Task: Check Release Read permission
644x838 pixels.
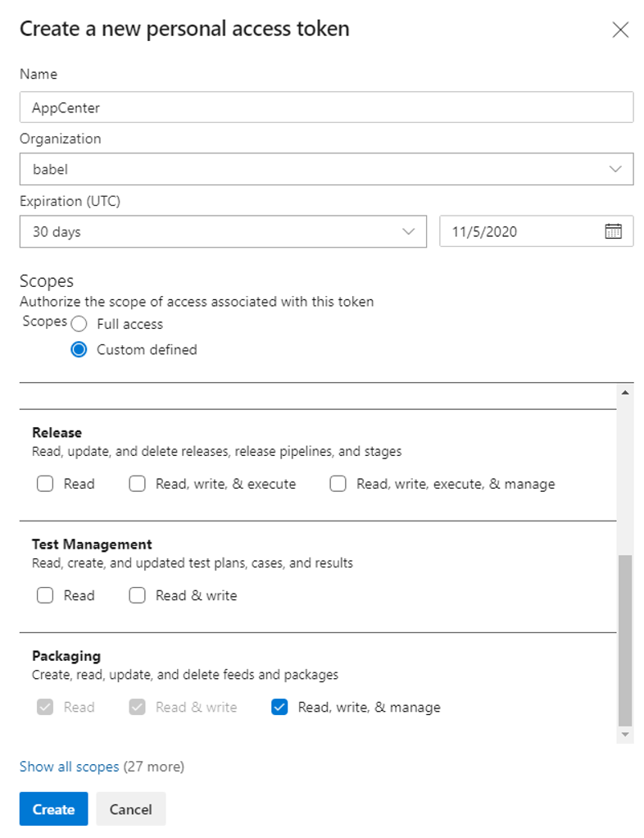Action: click(45, 484)
